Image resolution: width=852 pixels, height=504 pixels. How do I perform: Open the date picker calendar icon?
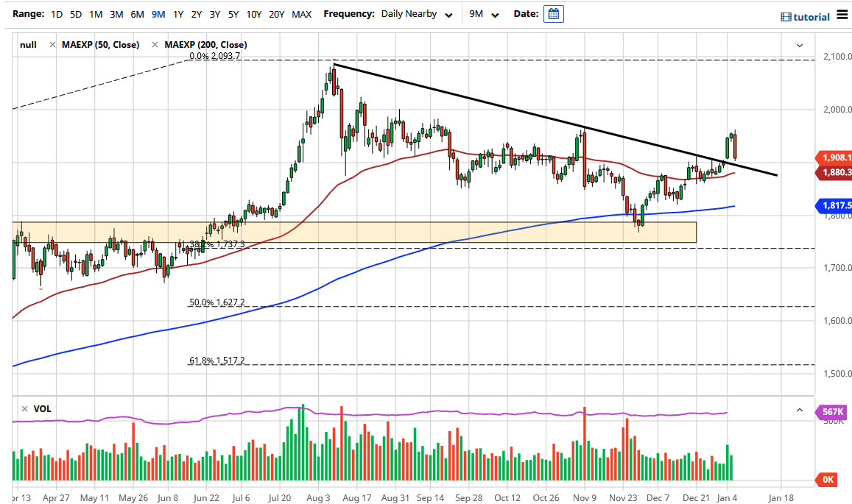554,13
